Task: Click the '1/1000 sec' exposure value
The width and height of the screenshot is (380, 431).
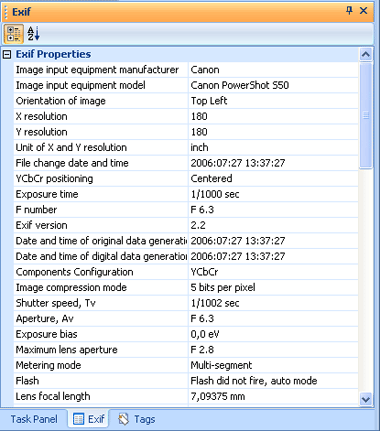Action: [x=215, y=194]
